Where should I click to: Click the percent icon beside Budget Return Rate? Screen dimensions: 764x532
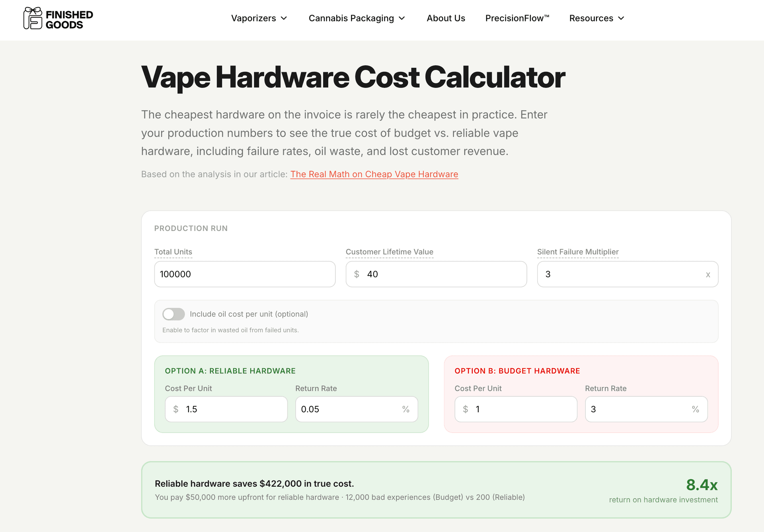(695, 409)
